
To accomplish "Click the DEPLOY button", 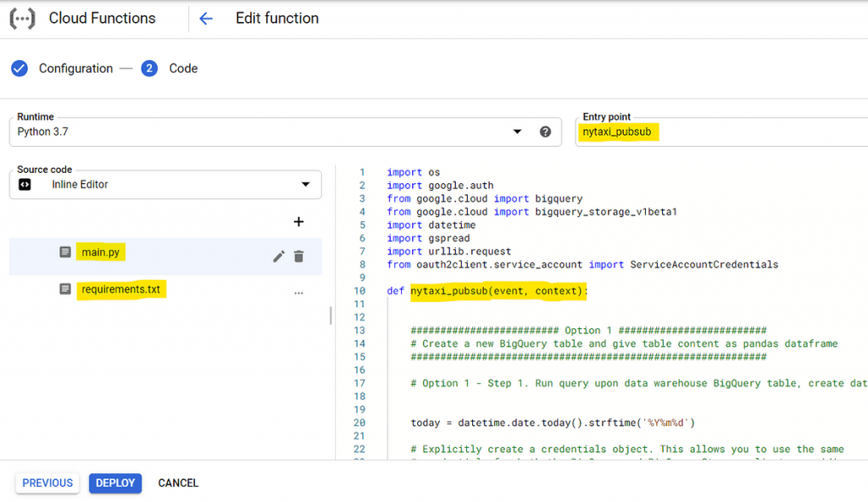I will (115, 483).
